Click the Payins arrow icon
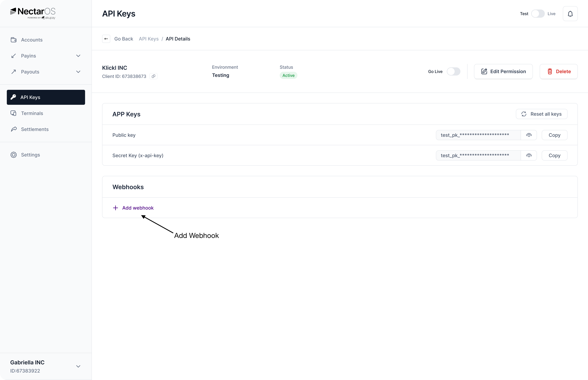The height and width of the screenshot is (380, 588). [x=14, y=56]
